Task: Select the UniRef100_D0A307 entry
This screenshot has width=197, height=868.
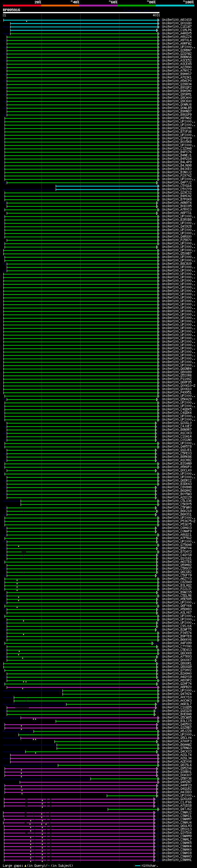Action: [177, 775]
